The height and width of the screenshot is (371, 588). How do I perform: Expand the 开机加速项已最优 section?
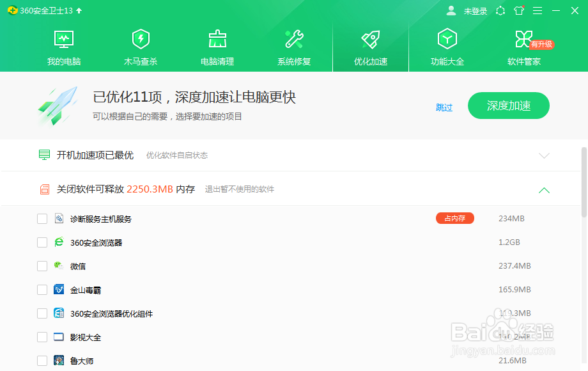point(544,155)
